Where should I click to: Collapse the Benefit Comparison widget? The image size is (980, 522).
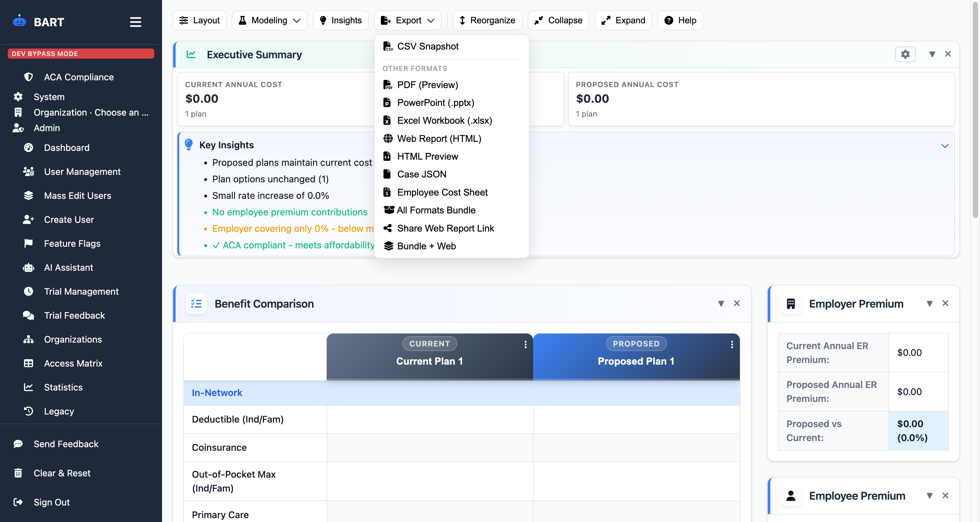[720, 303]
